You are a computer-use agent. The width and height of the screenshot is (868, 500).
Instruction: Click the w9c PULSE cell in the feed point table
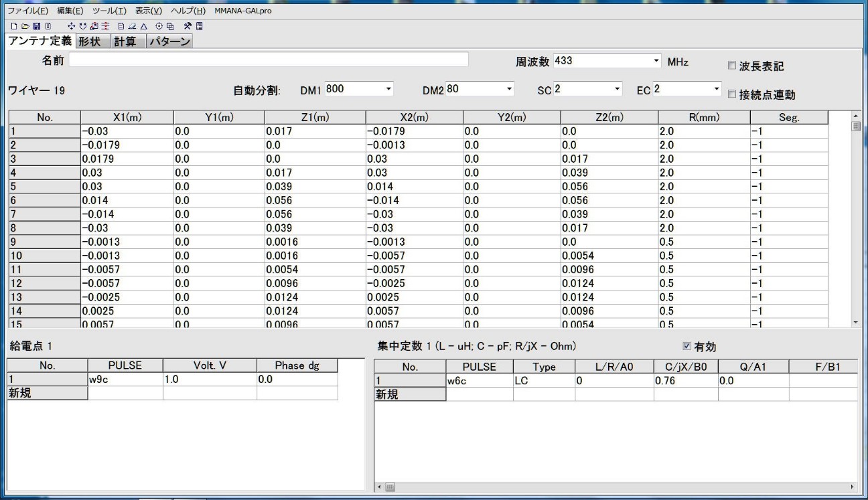tap(125, 380)
